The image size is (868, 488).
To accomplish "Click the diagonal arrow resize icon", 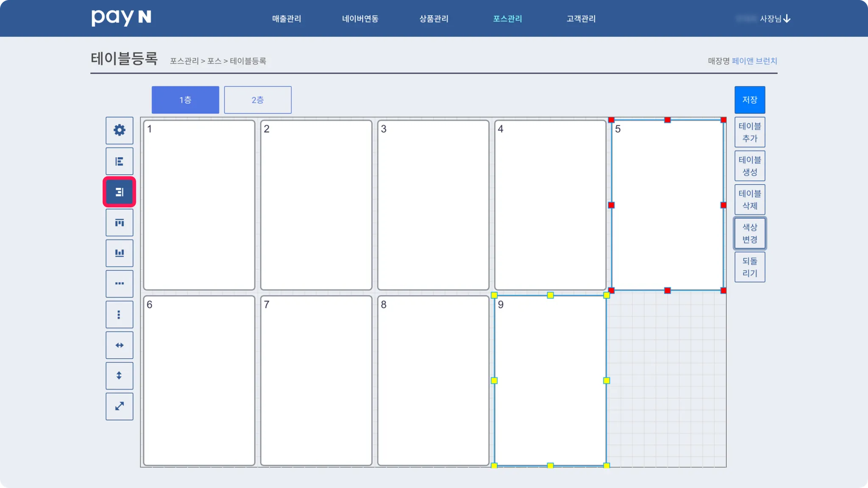I will tap(119, 406).
